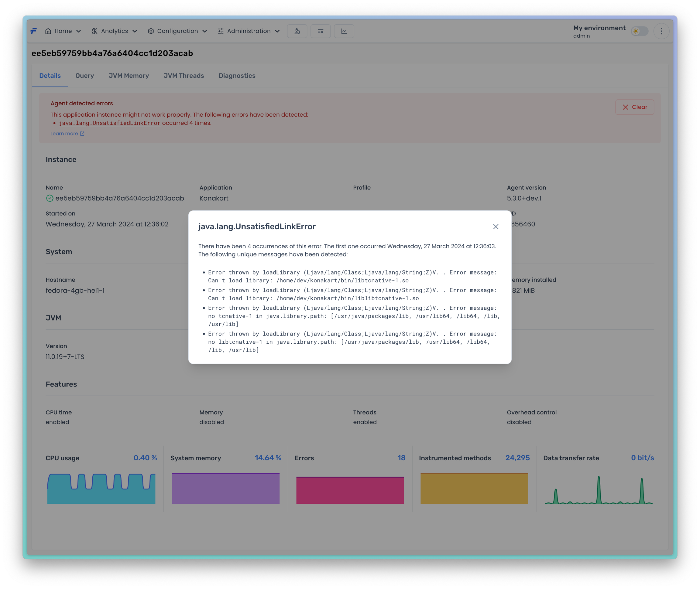Click the external link icon beside Learn more
Image resolution: width=700 pixels, height=589 pixels.
pos(82,134)
